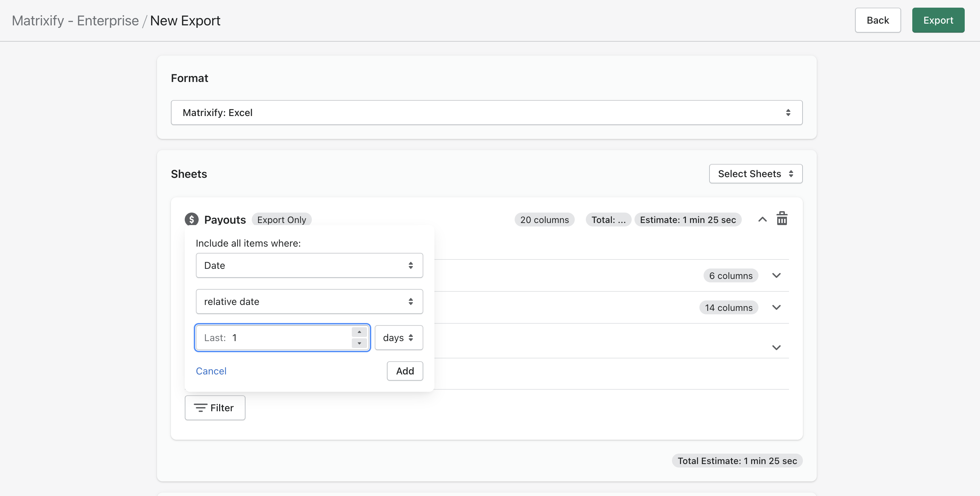Screen dimensions: 980x496
Task: Add the date filter condition
Action: click(405, 371)
